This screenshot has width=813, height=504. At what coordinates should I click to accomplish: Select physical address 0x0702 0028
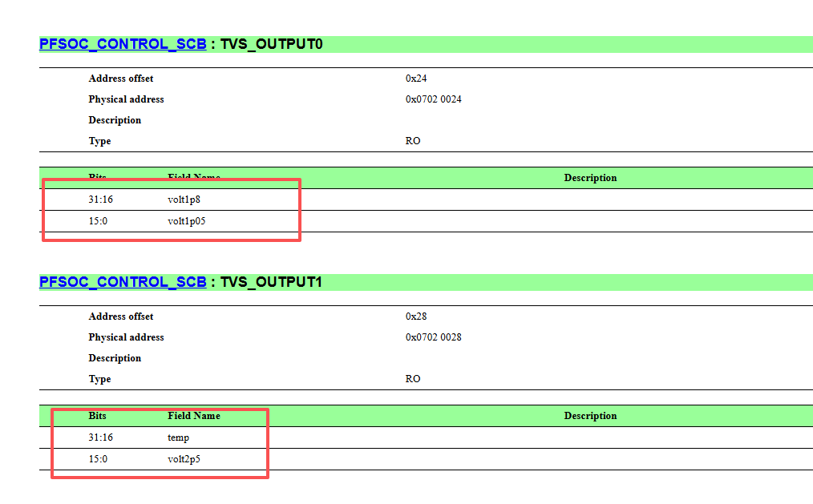click(x=433, y=337)
